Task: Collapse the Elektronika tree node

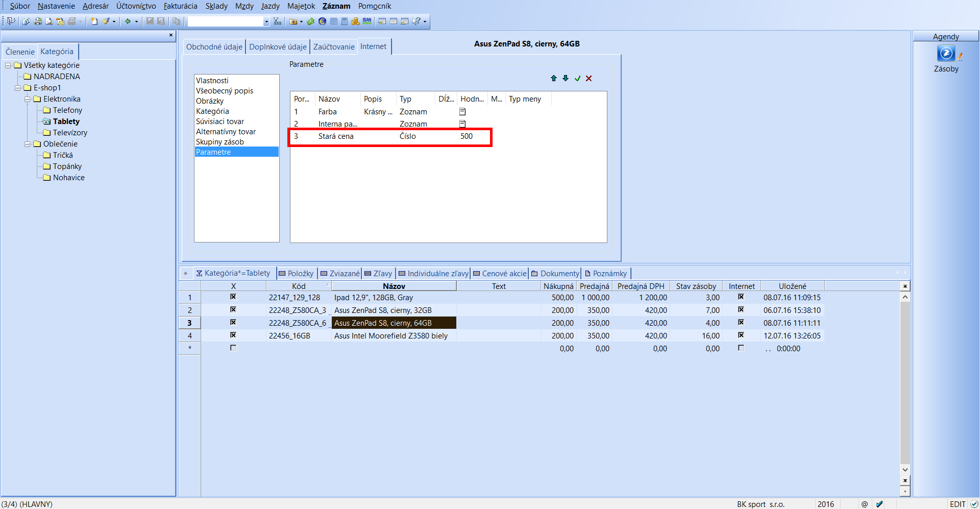Action: pyautogui.click(x=28, y=99)
